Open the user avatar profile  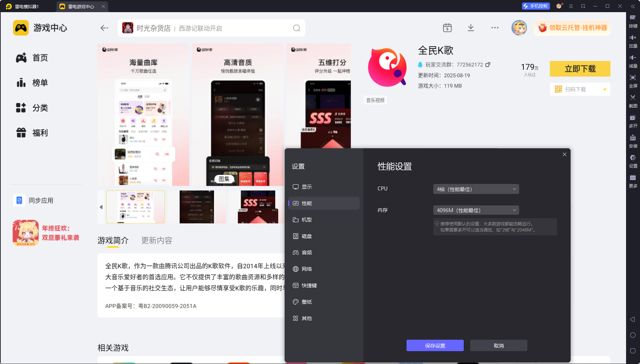coord(519,28)
